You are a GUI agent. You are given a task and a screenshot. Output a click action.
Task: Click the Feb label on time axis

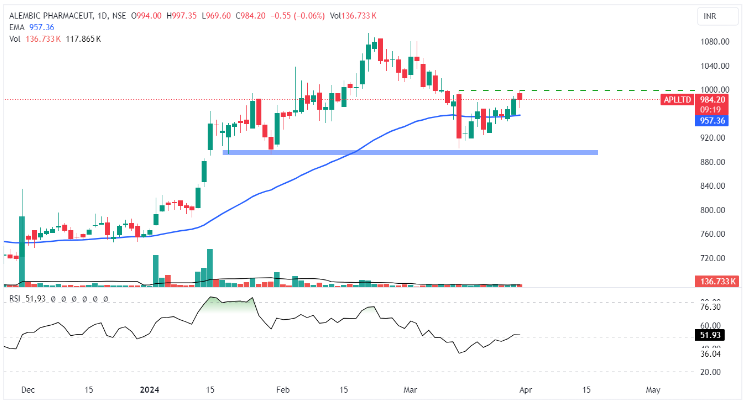point(283,390)
